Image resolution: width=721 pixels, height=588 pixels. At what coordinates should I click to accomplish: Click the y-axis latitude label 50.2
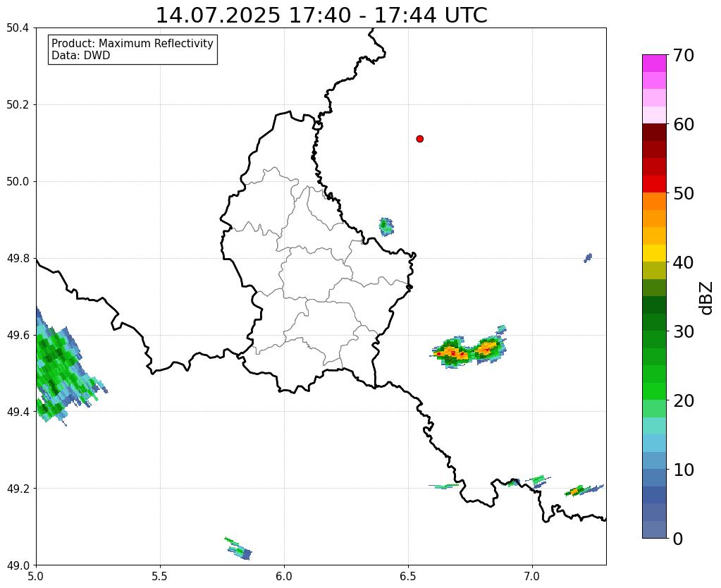(18, 105)
